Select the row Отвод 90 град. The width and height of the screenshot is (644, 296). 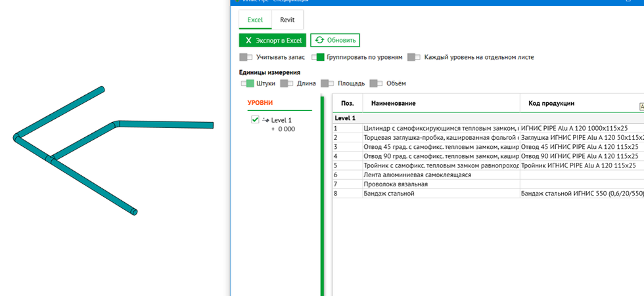(488, 156)
